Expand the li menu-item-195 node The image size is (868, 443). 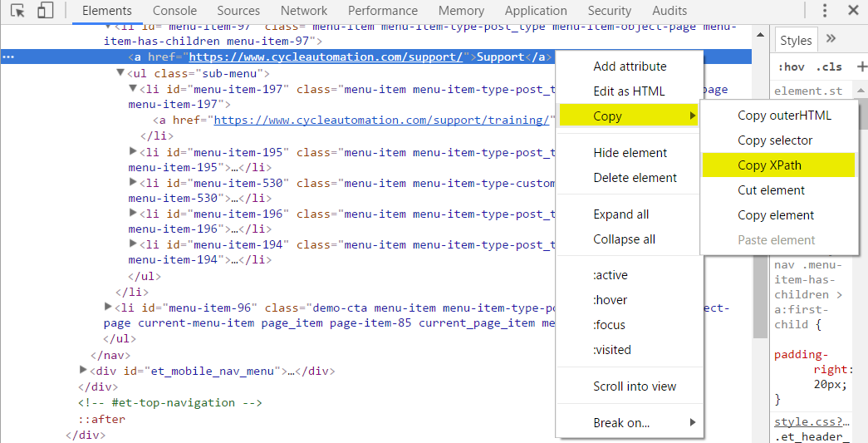coord(133,151)
